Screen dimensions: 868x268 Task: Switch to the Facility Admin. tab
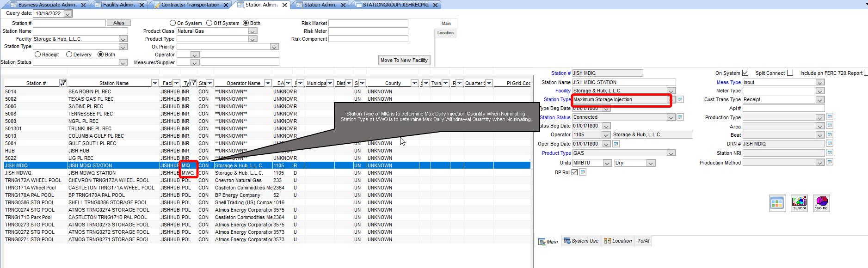click(x=119, y=5)
